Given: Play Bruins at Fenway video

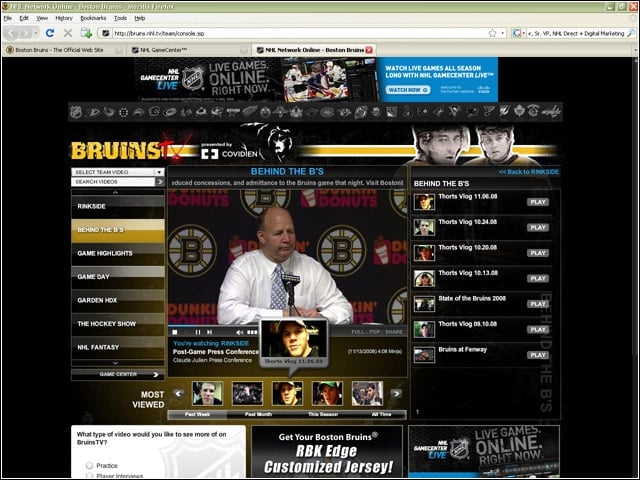Looking at the screenshot, I should tap(538, 355).
